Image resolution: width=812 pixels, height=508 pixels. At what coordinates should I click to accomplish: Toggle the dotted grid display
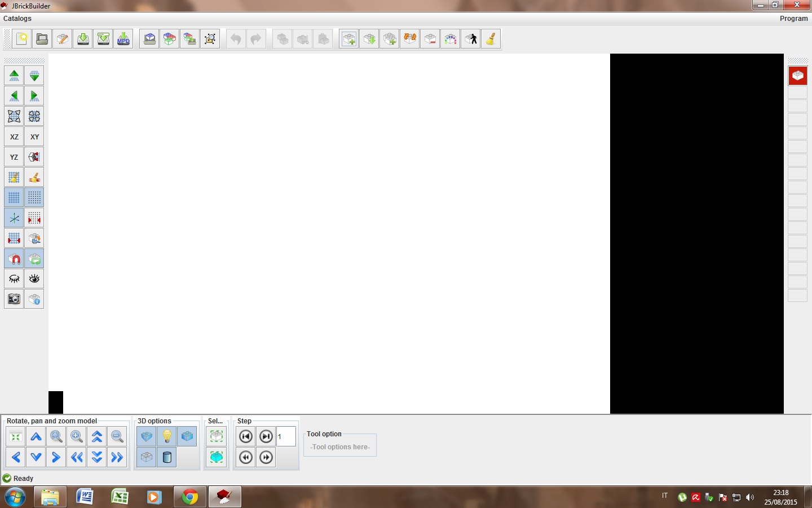tap(34, 198)
